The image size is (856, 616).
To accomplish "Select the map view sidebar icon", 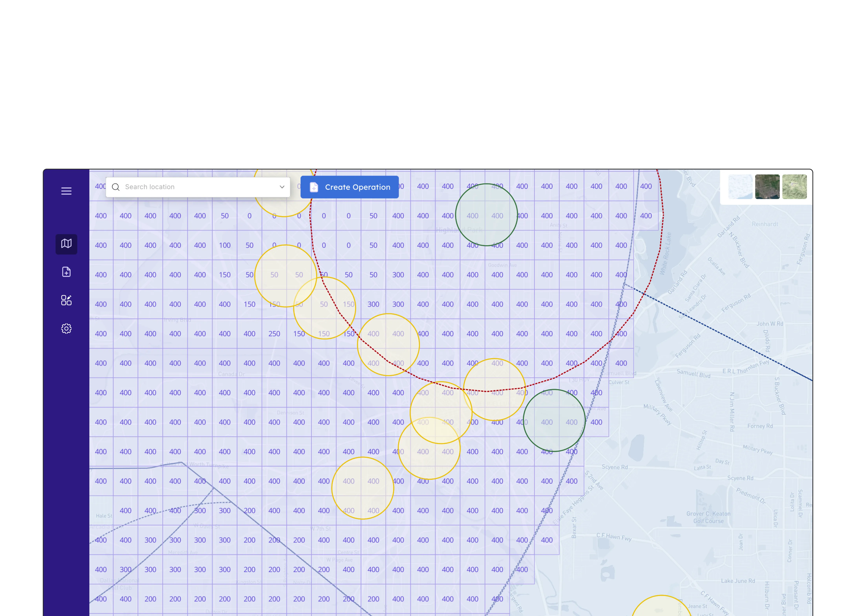I will 66,244.
